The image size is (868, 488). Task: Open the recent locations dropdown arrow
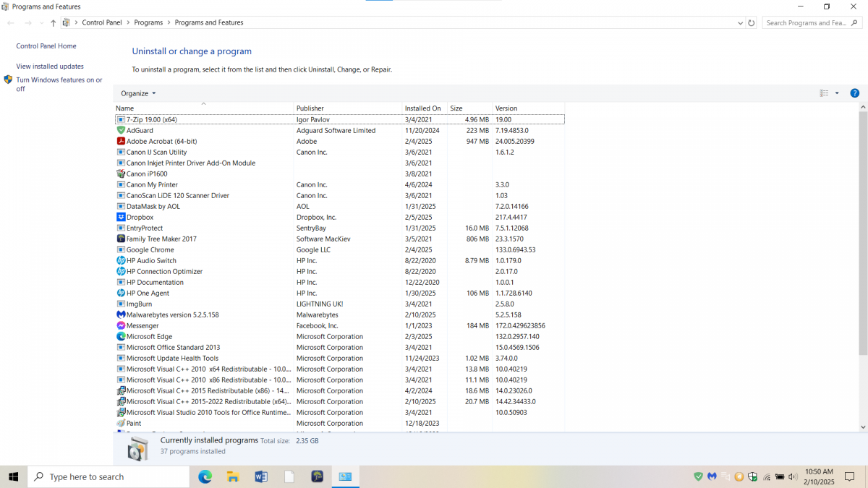(x=41, y=22)
